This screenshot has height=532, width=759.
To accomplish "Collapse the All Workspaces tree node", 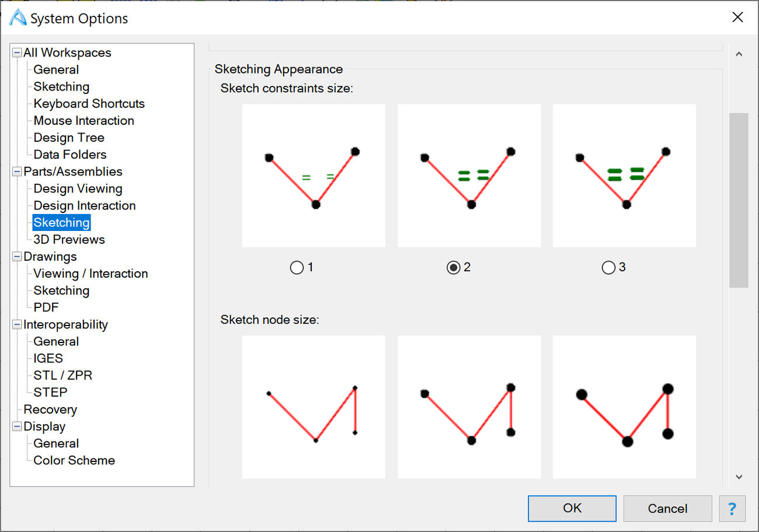I will (x=17, y=52).
